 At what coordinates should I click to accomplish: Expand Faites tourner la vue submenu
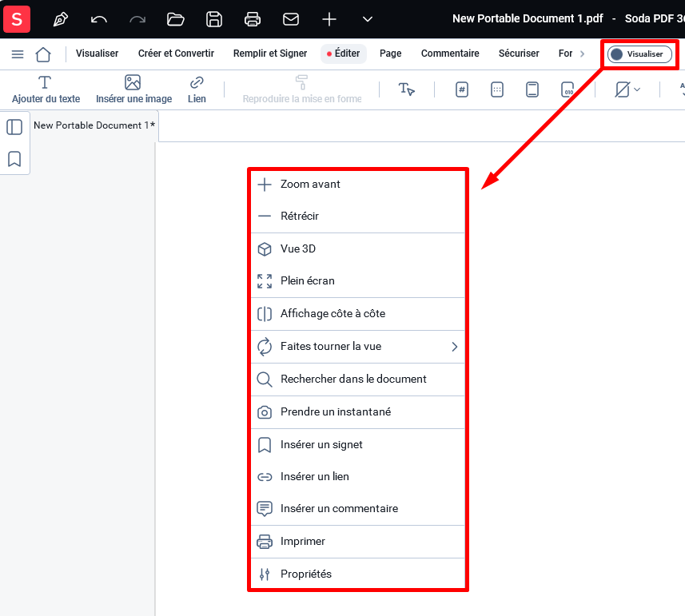point(358,347)
